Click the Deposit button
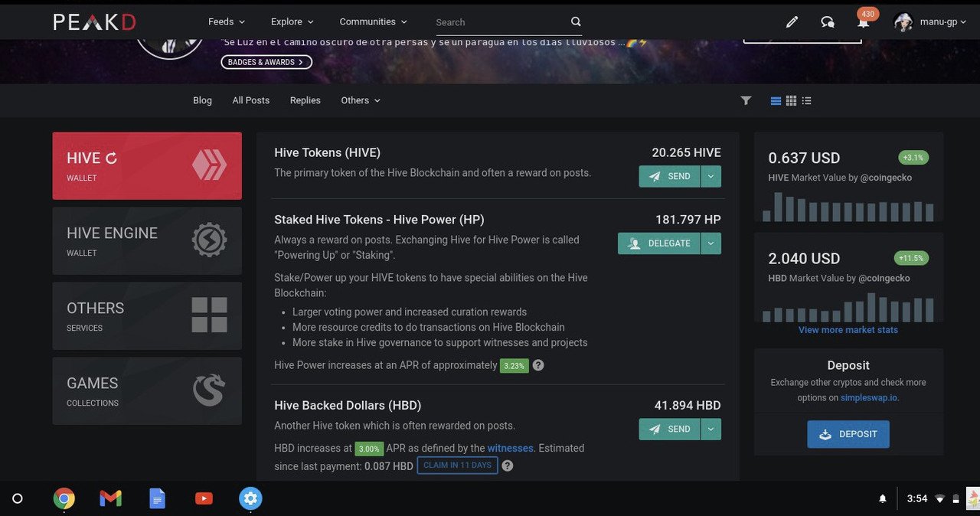The image size is (980, 516). tap(848, 434)
